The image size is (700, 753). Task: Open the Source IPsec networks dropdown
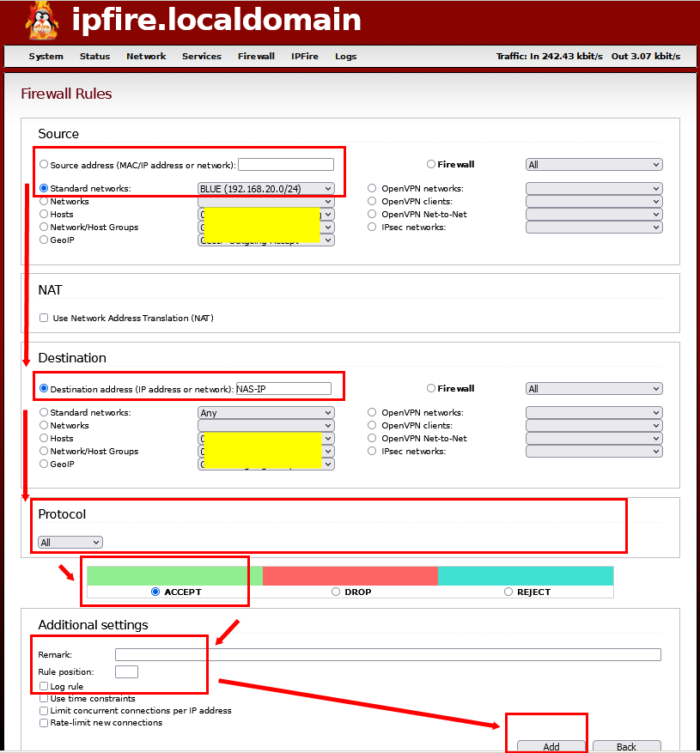(593, 228)
